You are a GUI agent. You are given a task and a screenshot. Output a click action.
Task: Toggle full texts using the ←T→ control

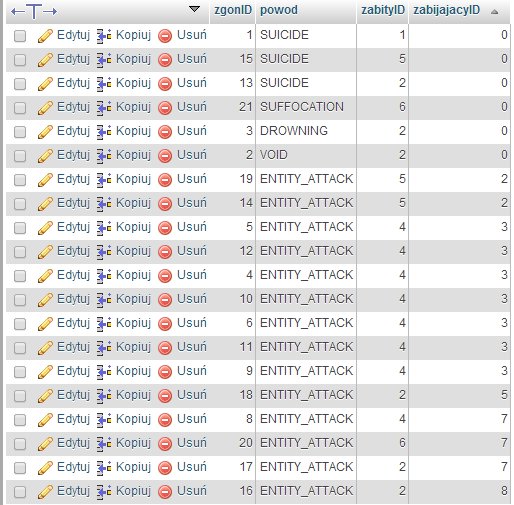(x=34, y=12)
